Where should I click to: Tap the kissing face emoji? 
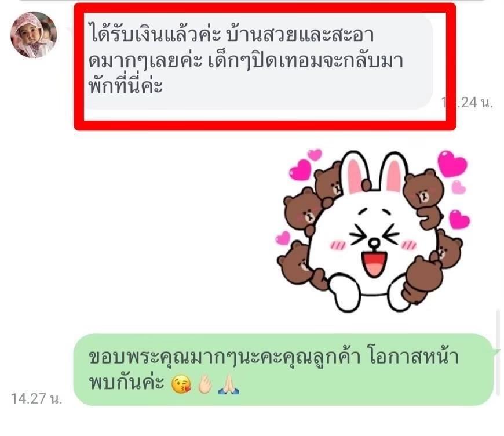(x=181, y=384)
